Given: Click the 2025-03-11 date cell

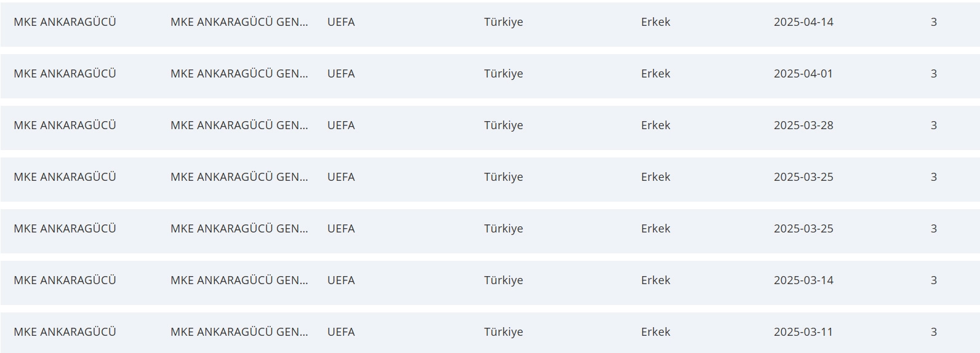Looking at the screenshot, I should 803,332.
